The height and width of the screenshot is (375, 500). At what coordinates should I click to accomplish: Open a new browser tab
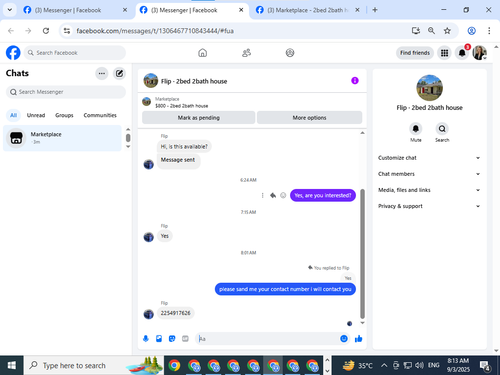click(375, 10)
